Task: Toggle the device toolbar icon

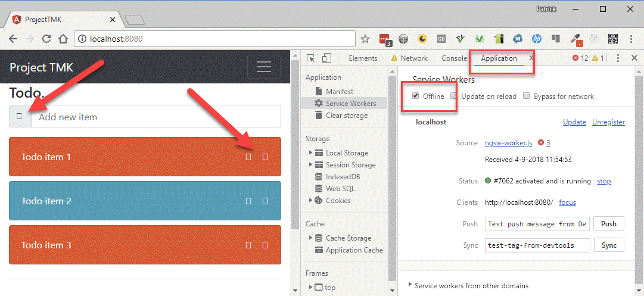Action: [326, 58]
